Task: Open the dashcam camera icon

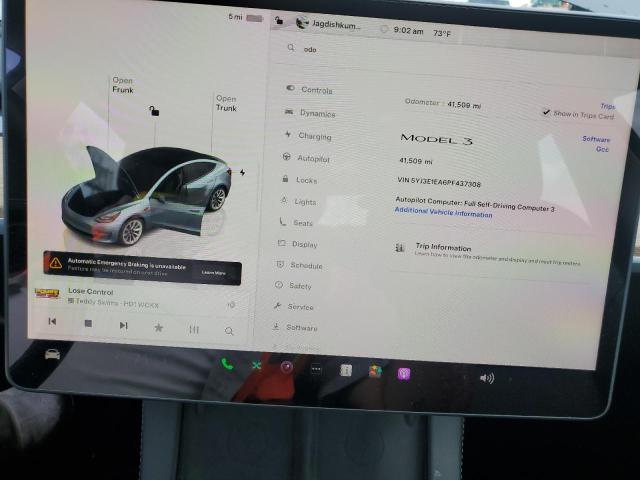Action: [287, 367]
